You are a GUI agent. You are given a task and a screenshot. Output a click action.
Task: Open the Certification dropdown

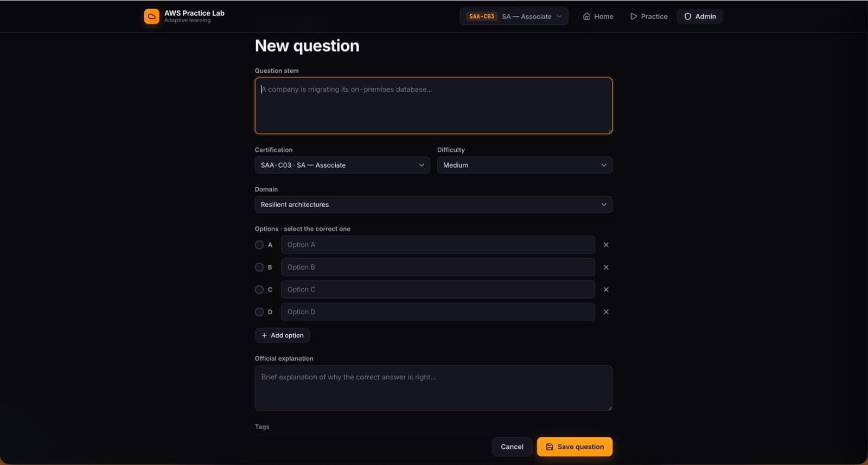[342, 165]
